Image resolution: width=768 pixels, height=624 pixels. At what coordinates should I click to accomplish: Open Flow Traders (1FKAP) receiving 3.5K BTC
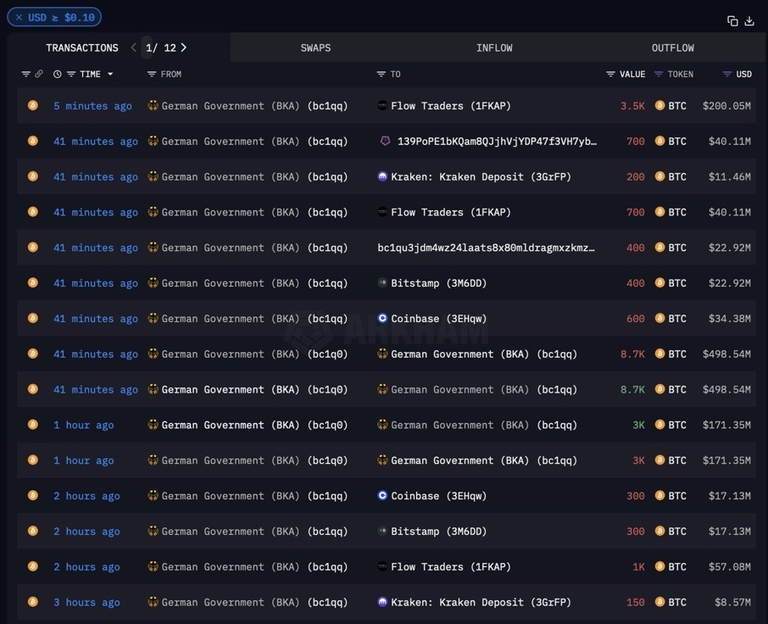tap(451, 106)
